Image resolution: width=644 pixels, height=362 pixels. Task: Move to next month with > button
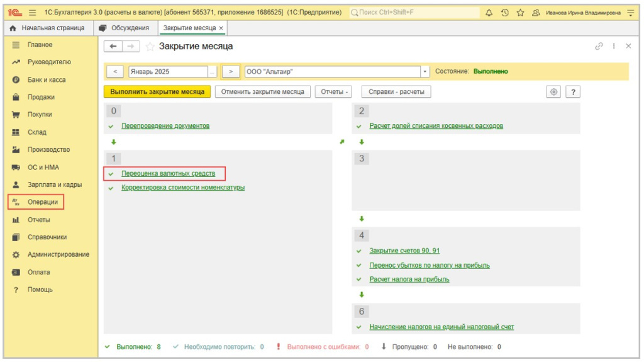(231, 72)
